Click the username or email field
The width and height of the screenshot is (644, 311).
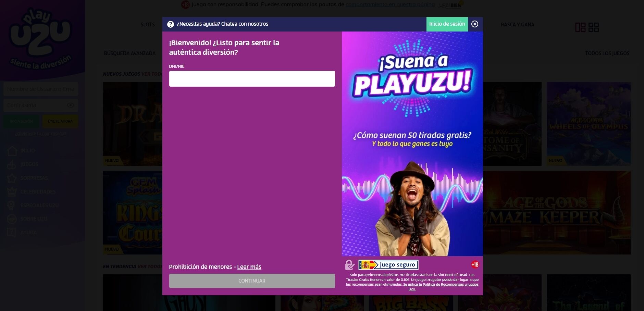(41, 89)
